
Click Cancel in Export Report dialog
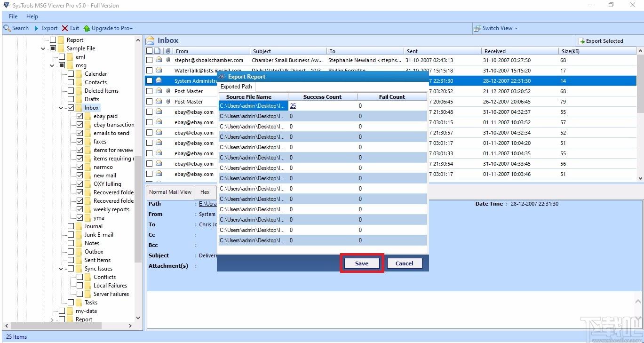[x=404, y=263]
